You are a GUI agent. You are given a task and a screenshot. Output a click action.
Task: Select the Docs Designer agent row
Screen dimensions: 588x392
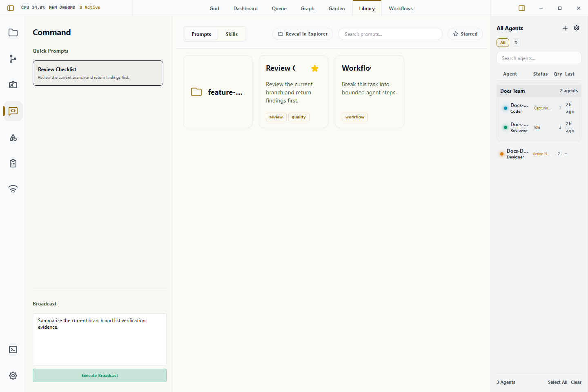point(539,154)
